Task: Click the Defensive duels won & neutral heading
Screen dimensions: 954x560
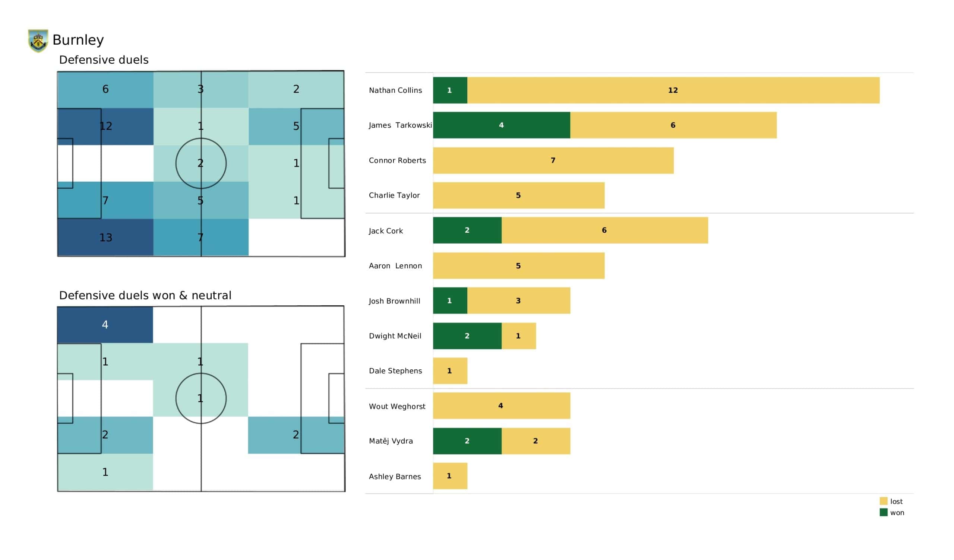Action: click(145, 295)
